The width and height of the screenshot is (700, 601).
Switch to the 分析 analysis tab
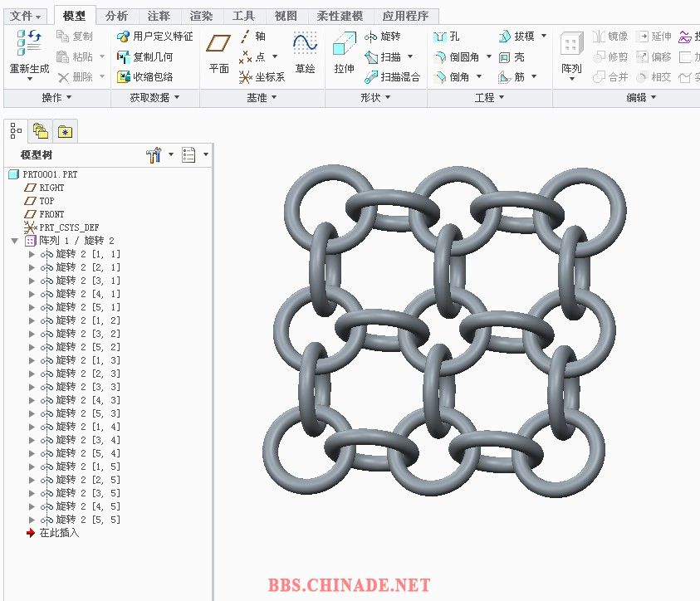116,16
